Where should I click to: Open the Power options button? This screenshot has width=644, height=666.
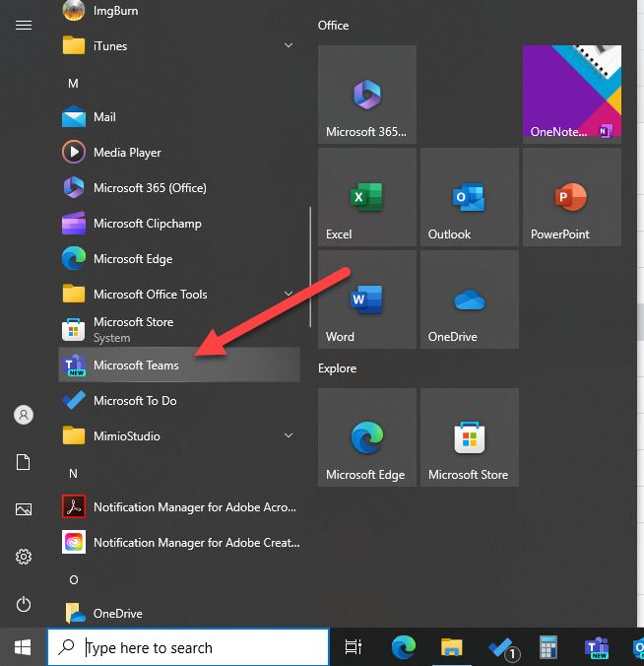pyautogui.click(x=24, y=604)
